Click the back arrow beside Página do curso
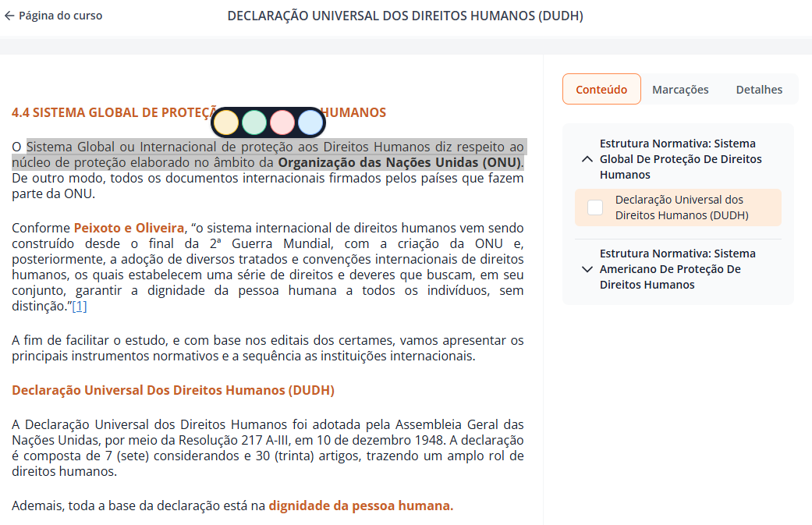Screen dimensions: 812x525 (x=9, y=16)
